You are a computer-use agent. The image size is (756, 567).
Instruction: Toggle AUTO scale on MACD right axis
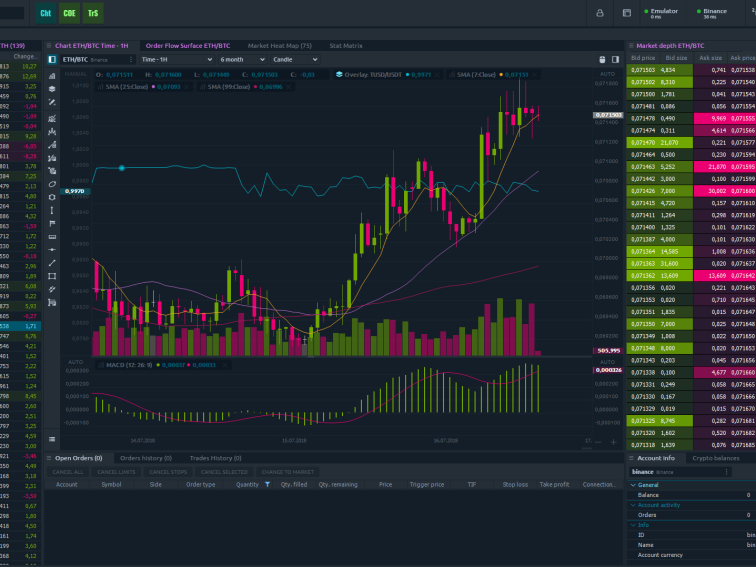608,362
